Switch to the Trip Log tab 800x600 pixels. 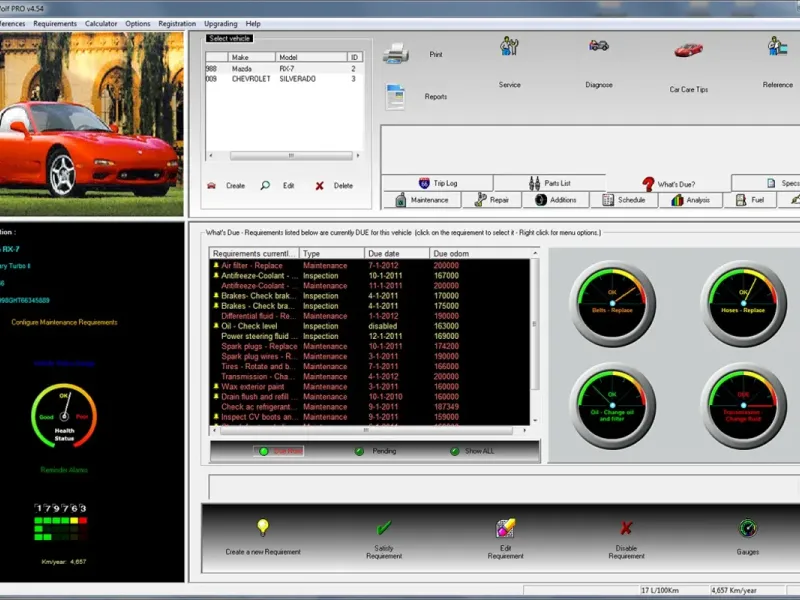pos(439,183)
